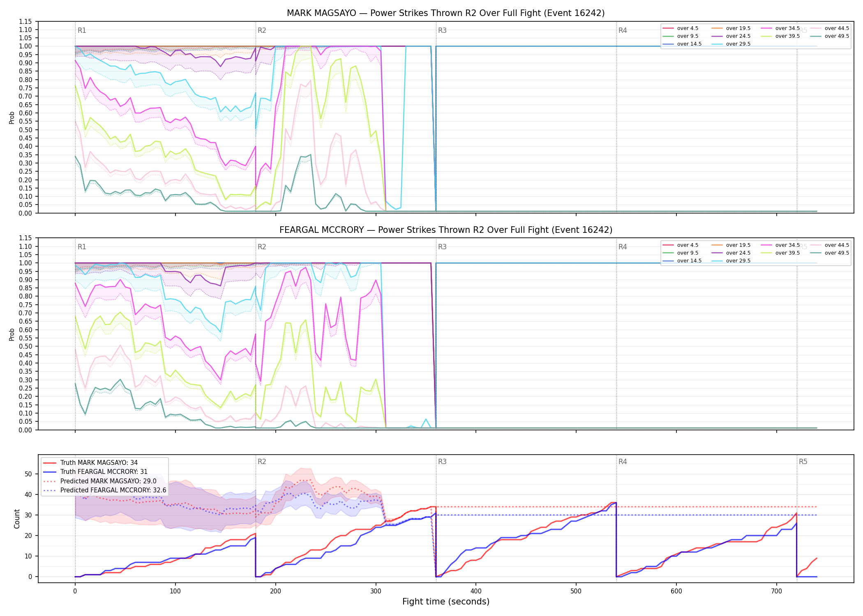The width and height of the screenshot is (863, 616).
Task: Click the R2 round marker in top chart
Action: pos(262,30)
